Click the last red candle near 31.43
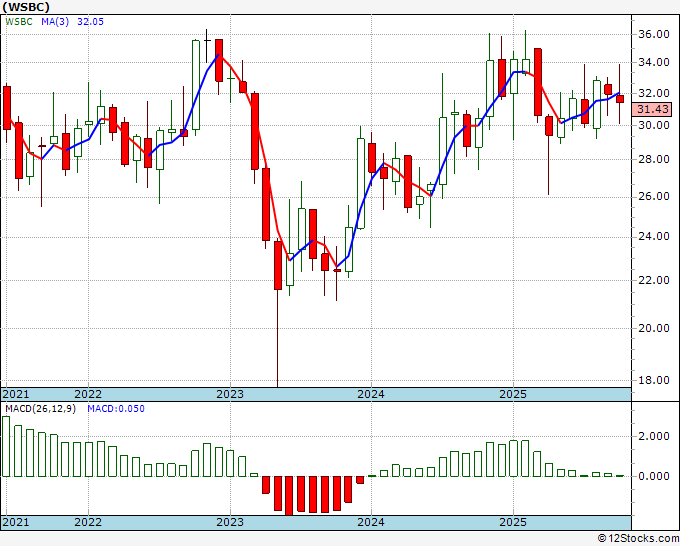Image resolution: width=680 pixels, height=546 pixels. tap(620, 99)
